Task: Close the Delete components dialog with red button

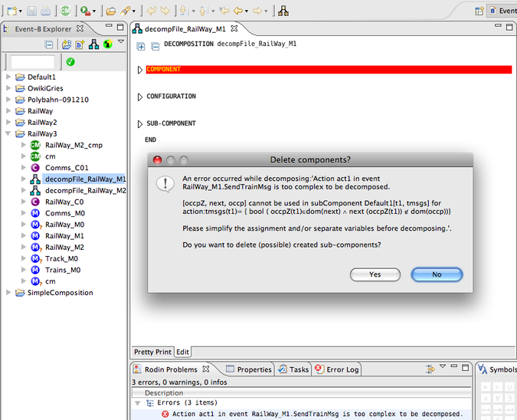Action: [x=158, y=160]
